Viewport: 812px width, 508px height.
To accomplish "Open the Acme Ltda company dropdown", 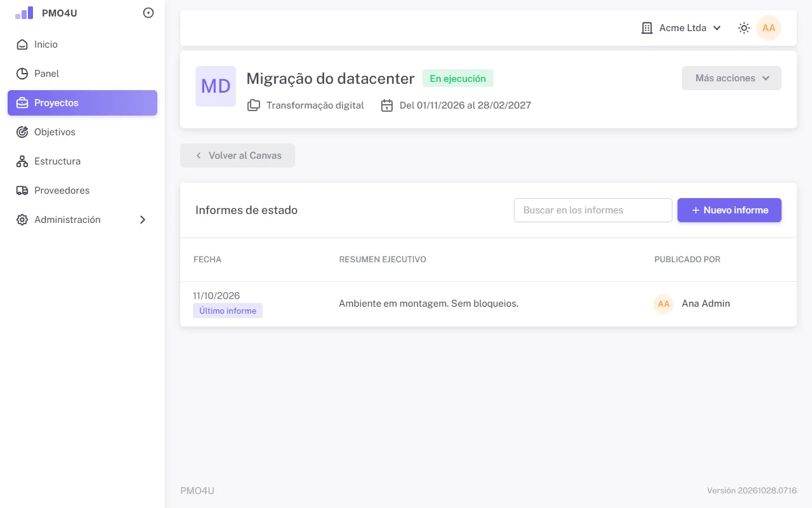I will tap(681, 28).
